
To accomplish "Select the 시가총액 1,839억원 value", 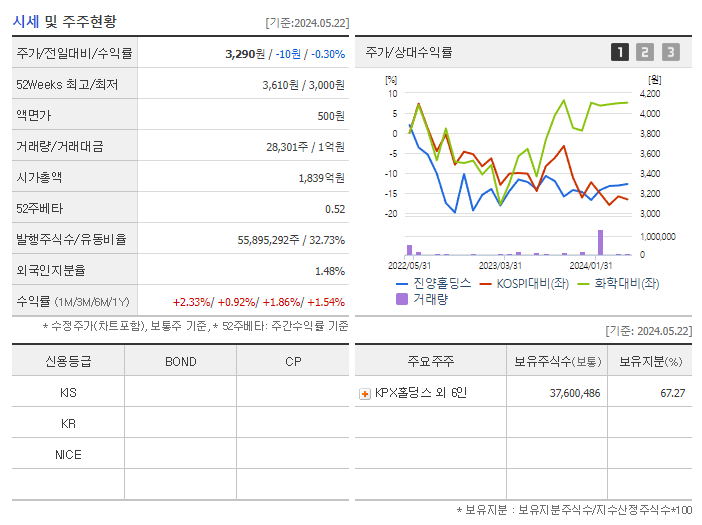I will [322, 178].
